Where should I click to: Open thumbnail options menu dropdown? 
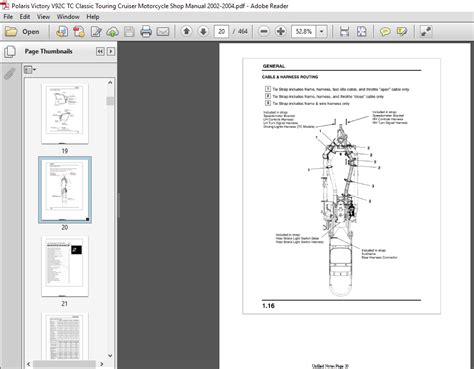click(x=30, y=70)
